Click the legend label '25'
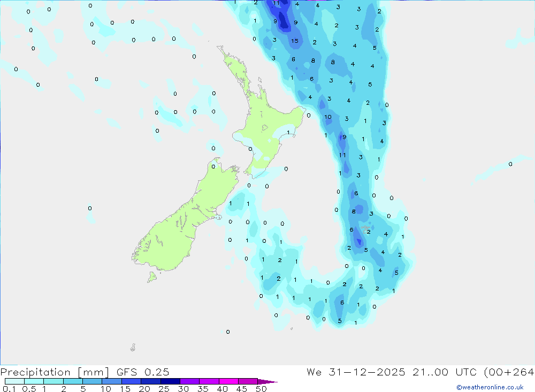535x392 pixels. pos(164,389)
